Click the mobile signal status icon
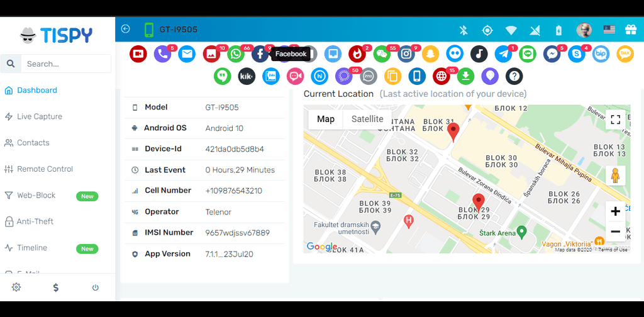 click(535, 30)
